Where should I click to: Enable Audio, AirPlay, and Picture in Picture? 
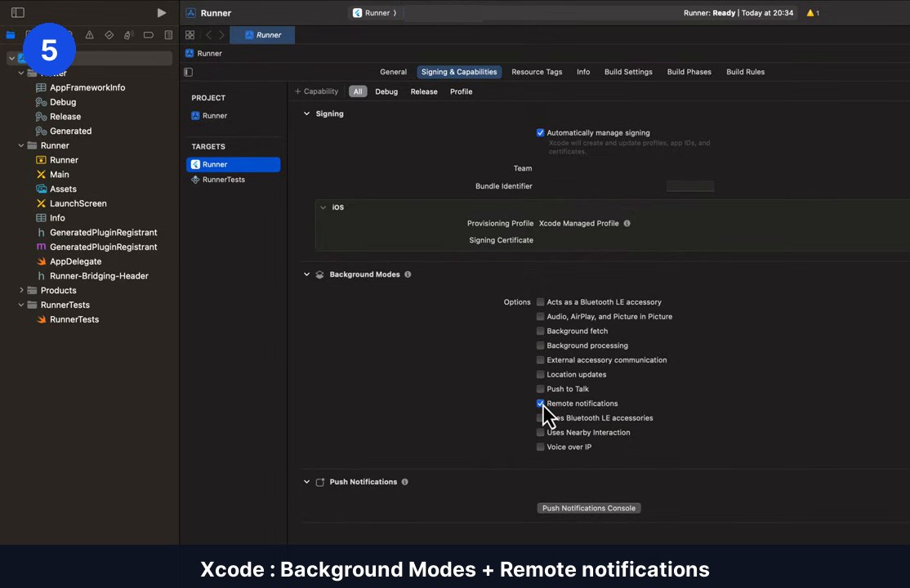540,316
